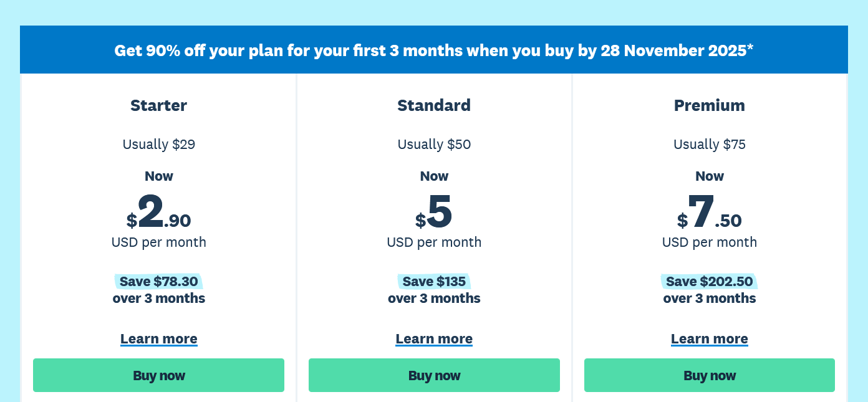Select the Standard plan heading
This screenshot has height=402, width=868.
click(434, 105)
